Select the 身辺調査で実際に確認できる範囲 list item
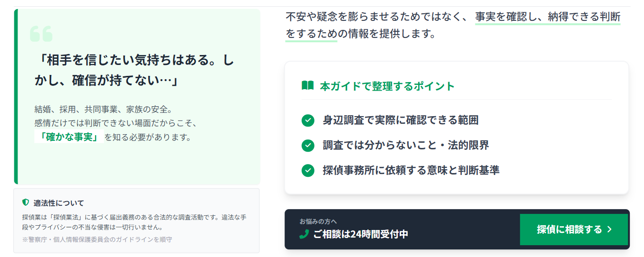Screen dimensions: 644x257 coord(400,120)
